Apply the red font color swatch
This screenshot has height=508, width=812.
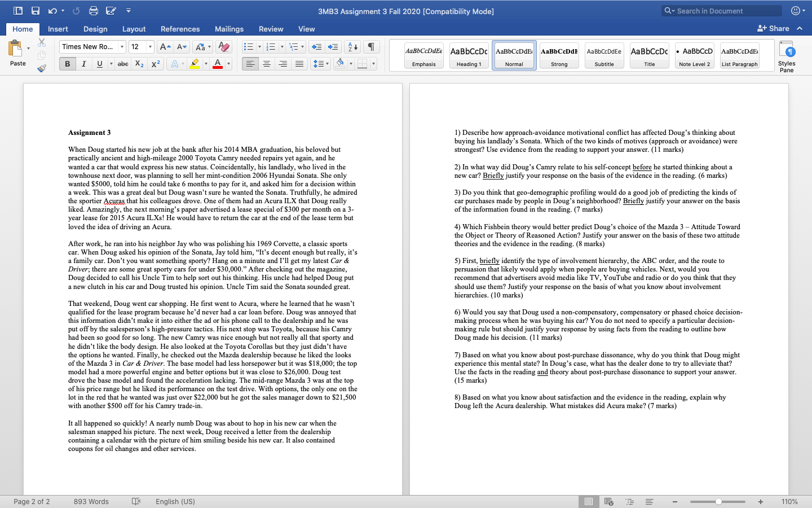[x=218, y=64]
